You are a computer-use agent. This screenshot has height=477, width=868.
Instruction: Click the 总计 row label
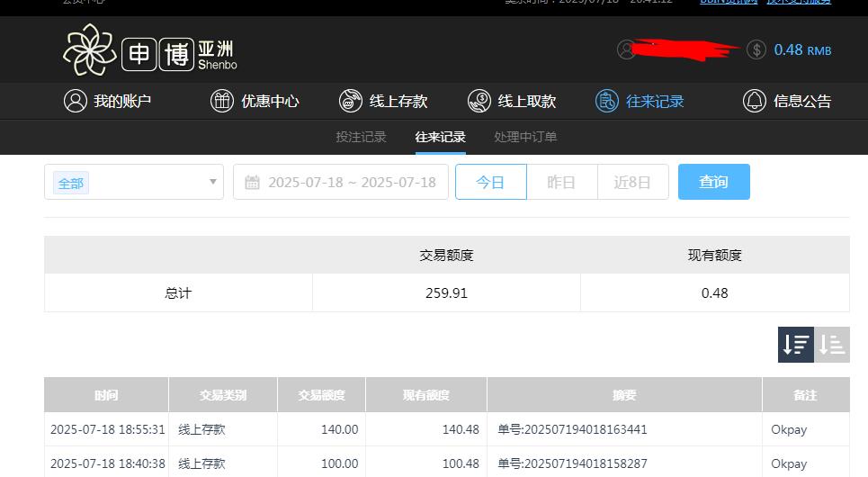178,293
